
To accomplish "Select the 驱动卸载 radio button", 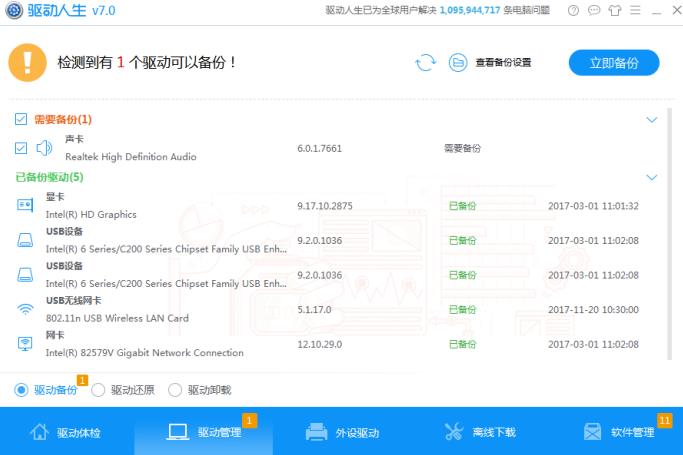I will [175, 390].
